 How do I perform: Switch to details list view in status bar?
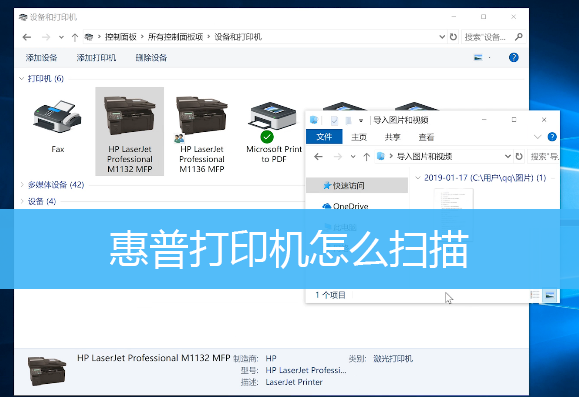click(535, 295)
